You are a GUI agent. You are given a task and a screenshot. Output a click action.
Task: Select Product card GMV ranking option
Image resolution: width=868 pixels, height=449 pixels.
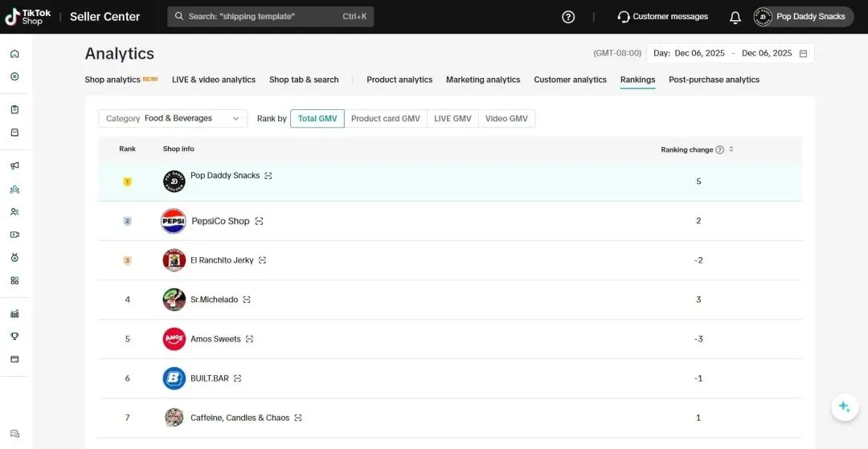(386, 118)
